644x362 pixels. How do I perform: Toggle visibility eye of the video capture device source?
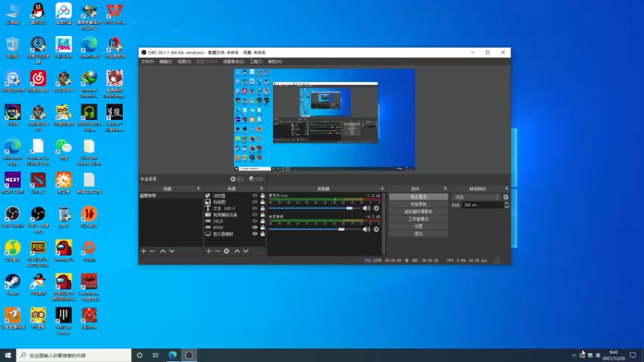[x=254, y=215]
